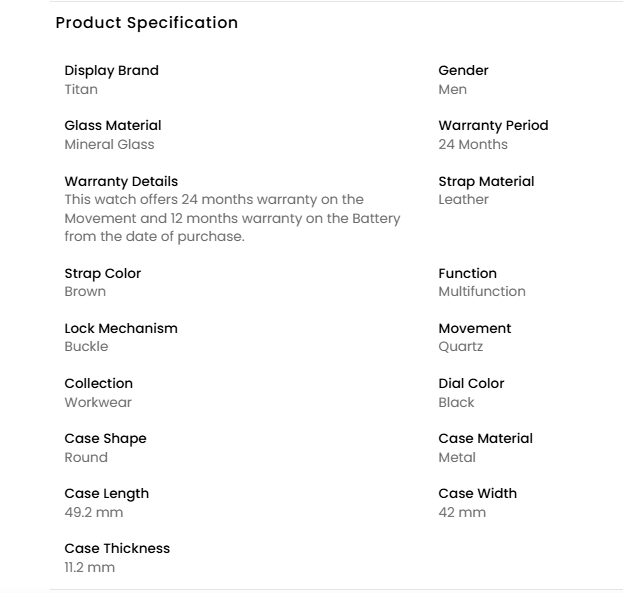Click the Multifunction function value

tap(481, 291)
